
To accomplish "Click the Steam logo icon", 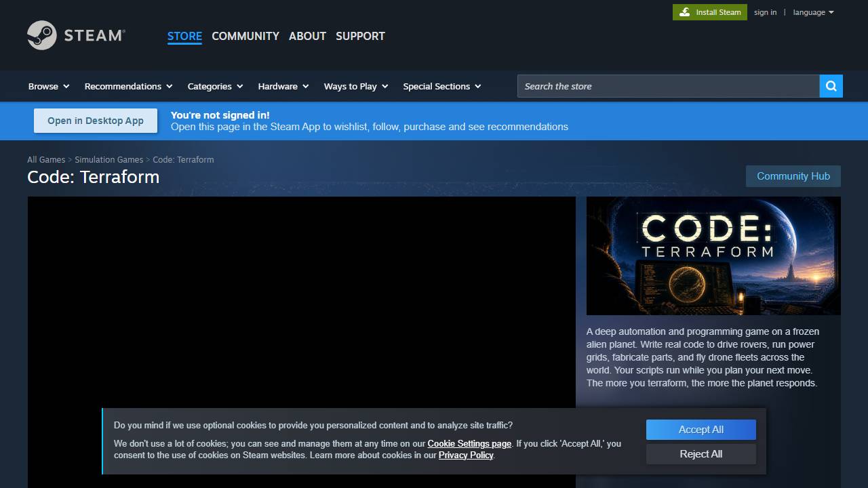I will (x=42, y=35).
